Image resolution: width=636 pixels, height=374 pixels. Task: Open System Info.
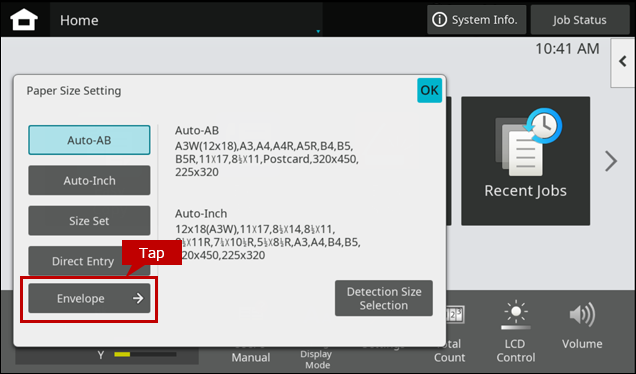476,20
